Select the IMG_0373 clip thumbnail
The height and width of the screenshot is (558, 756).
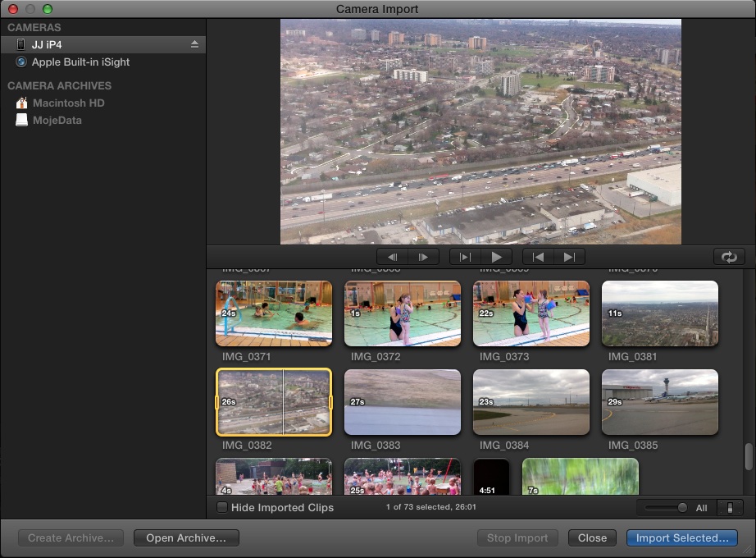[531, 313]
